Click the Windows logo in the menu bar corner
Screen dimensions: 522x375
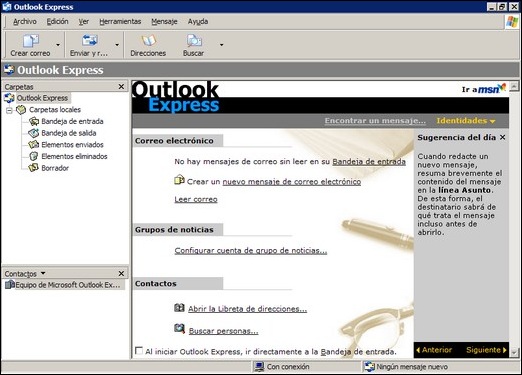pyautogui.click(x=512, y=22)
